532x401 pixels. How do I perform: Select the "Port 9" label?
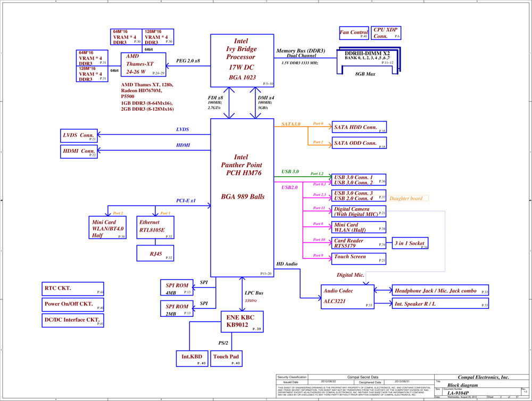pyautogui.click(x=318, y=255)
